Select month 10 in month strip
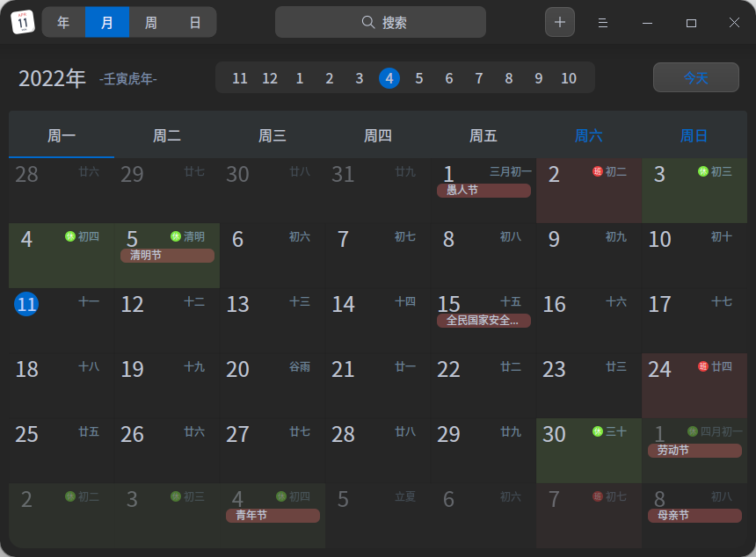 pyautogui.click(x=569, y=78)
